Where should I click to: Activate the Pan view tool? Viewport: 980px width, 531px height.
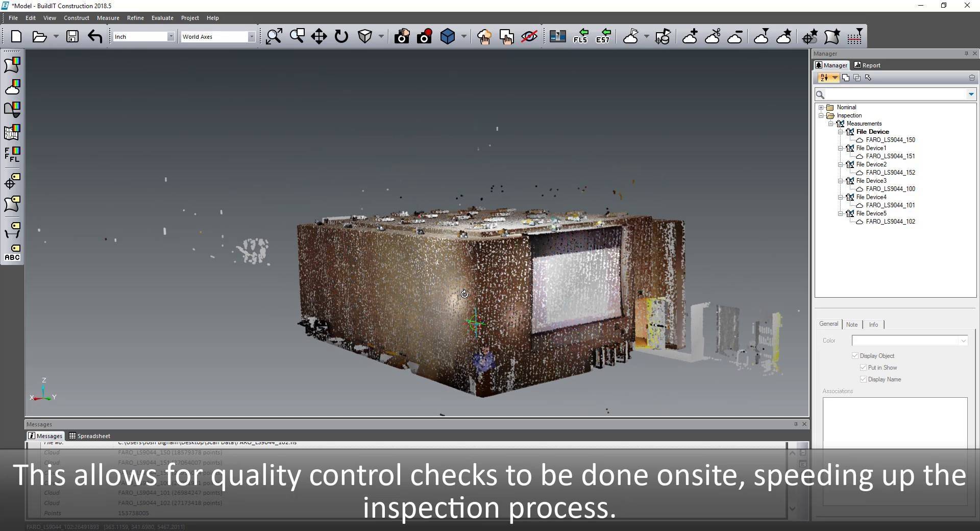point(318,36)
